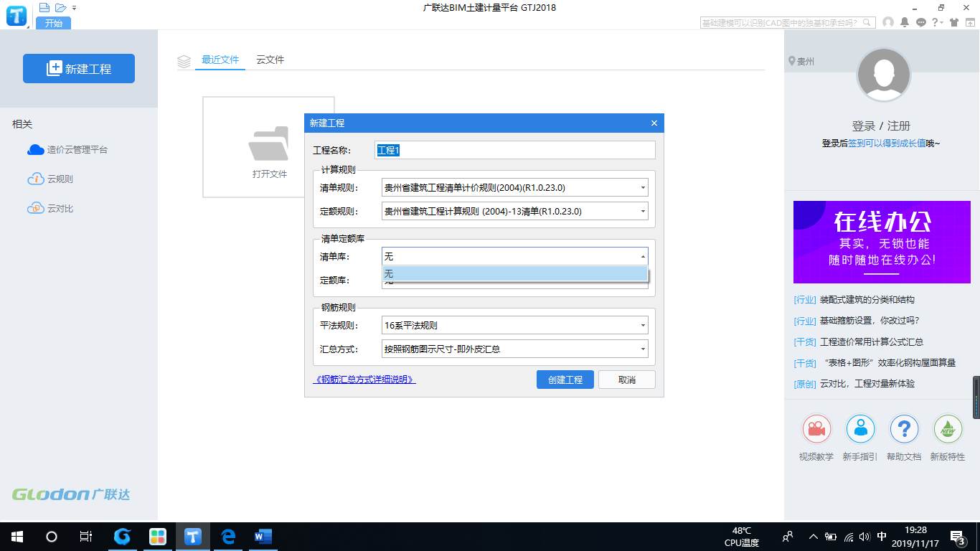Image resolution: width=980 pixels, height=551 pixels.
Task: Click the GTJ2018 application logo button
Action: 16,15
